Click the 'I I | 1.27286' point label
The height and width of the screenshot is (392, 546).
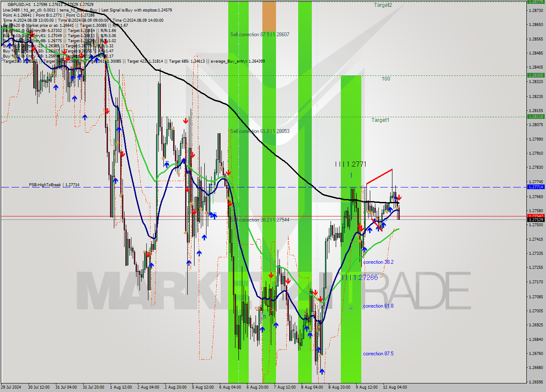[360, 277]
